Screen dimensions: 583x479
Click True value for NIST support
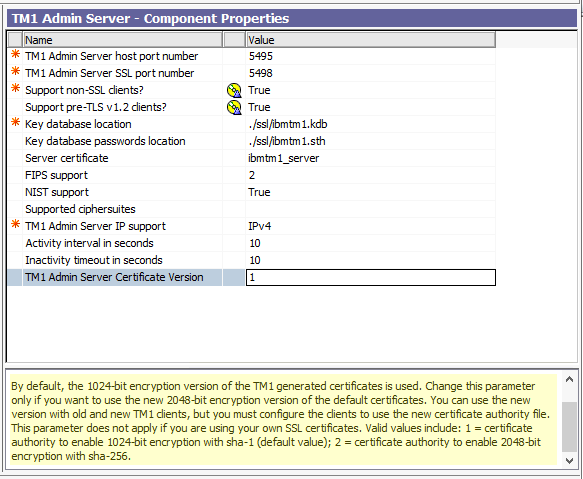click(259, 192)
